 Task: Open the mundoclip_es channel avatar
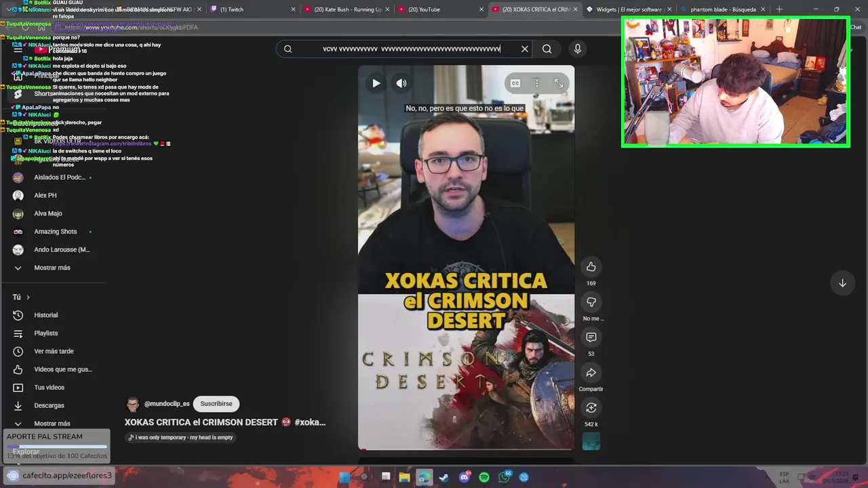(x=132, y=404)
